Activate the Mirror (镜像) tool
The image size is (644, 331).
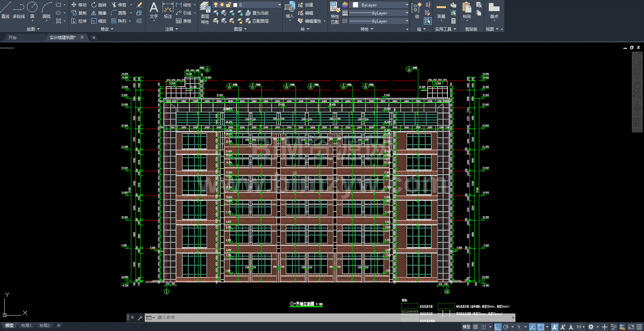(x=99, y=13)
